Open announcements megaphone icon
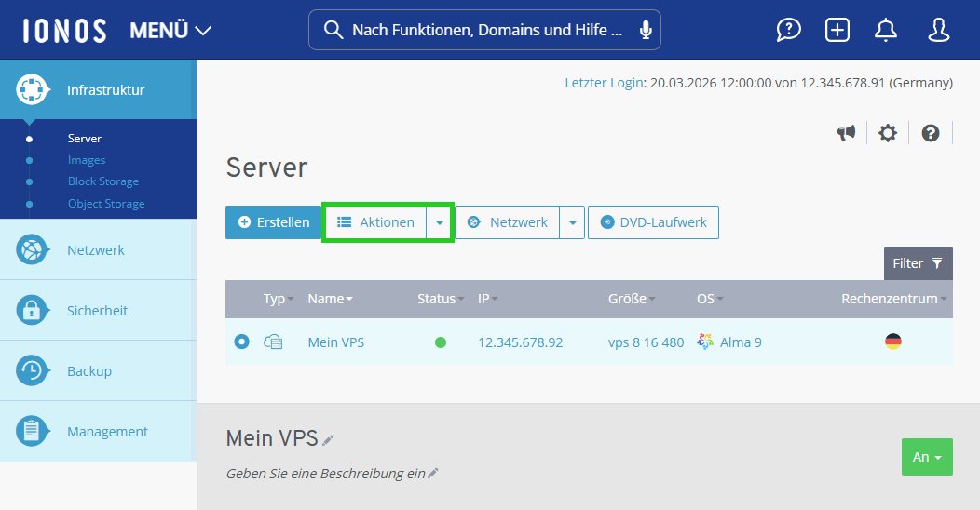The height and width of the screenshot is (510, 980). [x=846, y=133]
